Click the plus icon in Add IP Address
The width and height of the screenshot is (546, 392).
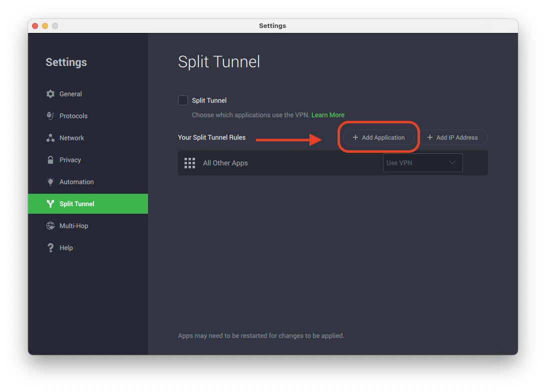pos(430,137)
